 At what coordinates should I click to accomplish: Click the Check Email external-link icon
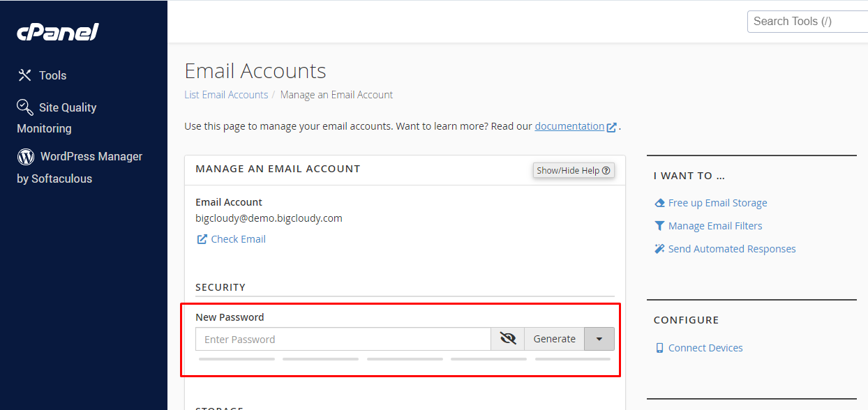point(202,239)
